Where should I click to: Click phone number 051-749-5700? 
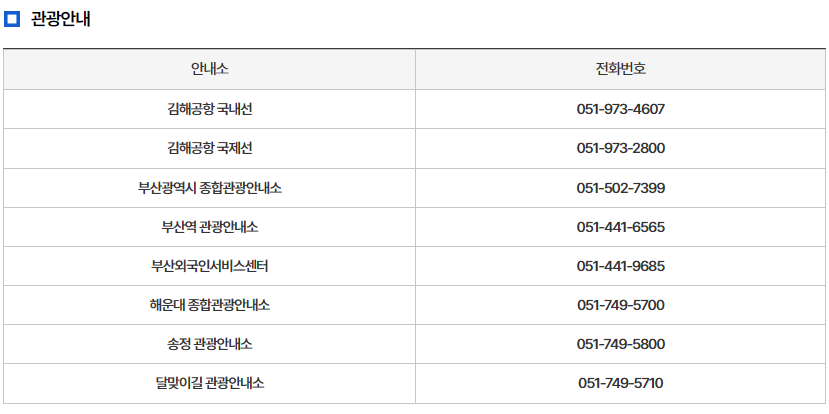(x=621, y=305)
